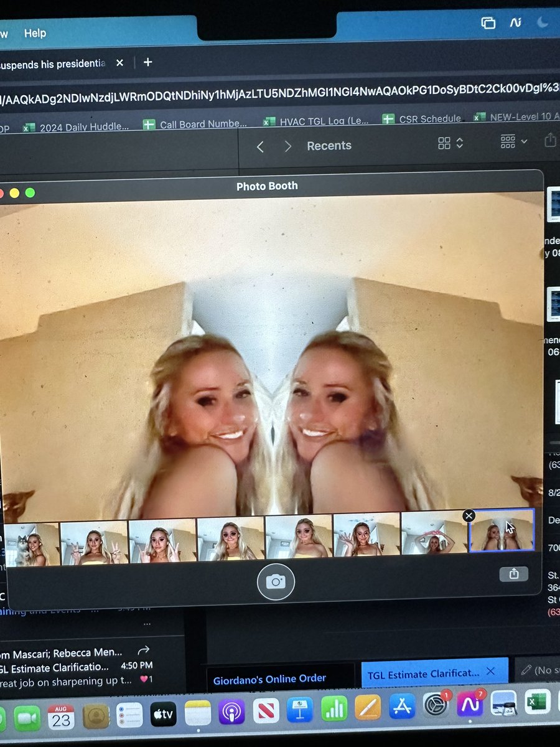Take a photo with Photo Booth camera button

[x=276, y=581]
